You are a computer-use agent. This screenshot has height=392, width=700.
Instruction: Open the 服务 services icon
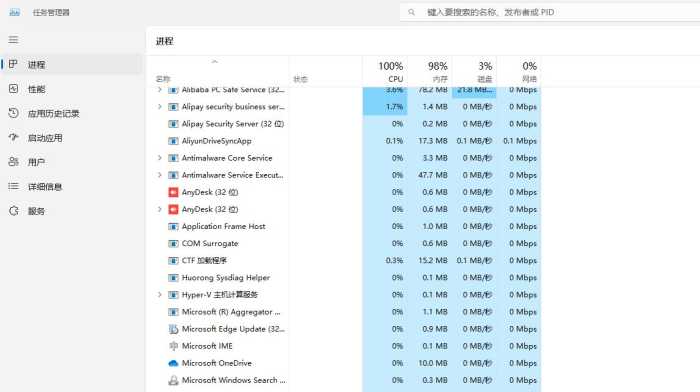click(13, 211)
